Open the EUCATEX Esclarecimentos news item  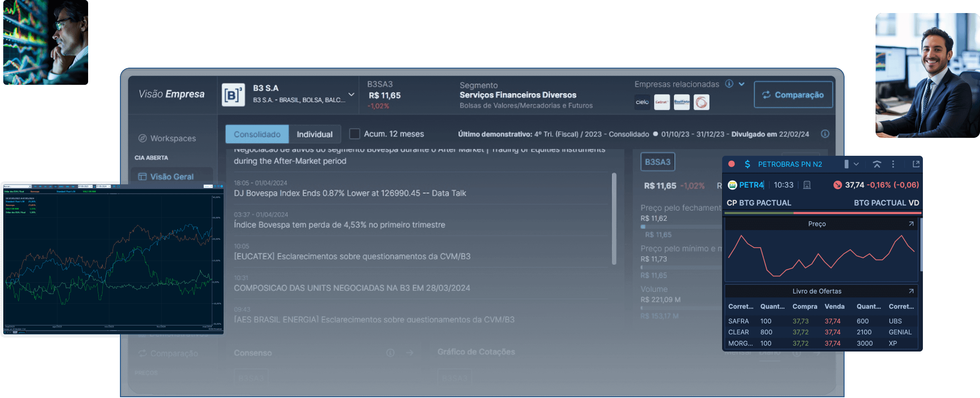[352, 256]
